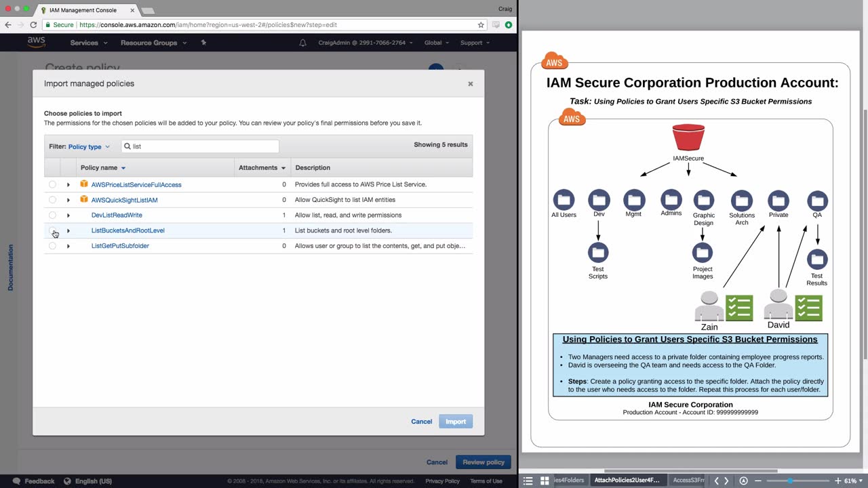Open the Policy type filter dropdown

tap(89, 146)
